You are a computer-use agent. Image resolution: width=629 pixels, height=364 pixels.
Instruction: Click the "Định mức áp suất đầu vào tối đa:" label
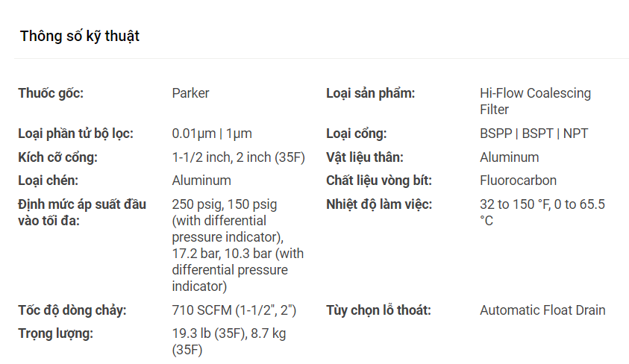(82, 212)
